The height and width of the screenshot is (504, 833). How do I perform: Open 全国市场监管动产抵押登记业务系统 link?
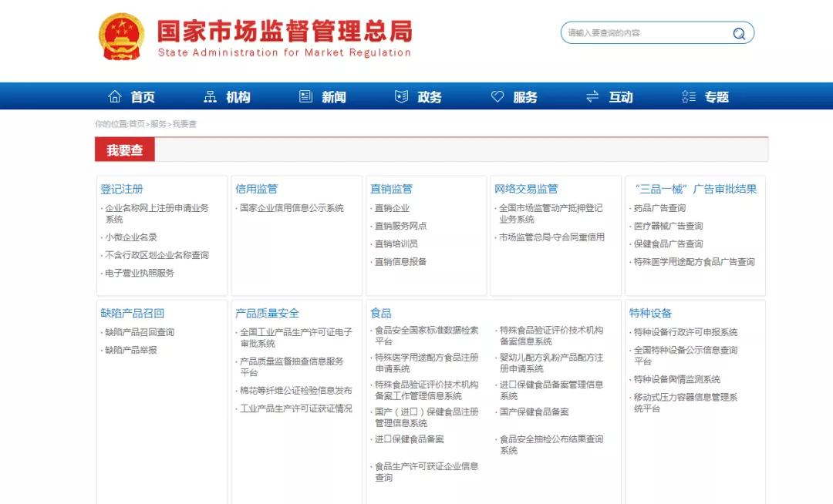(x=551, y=213)
